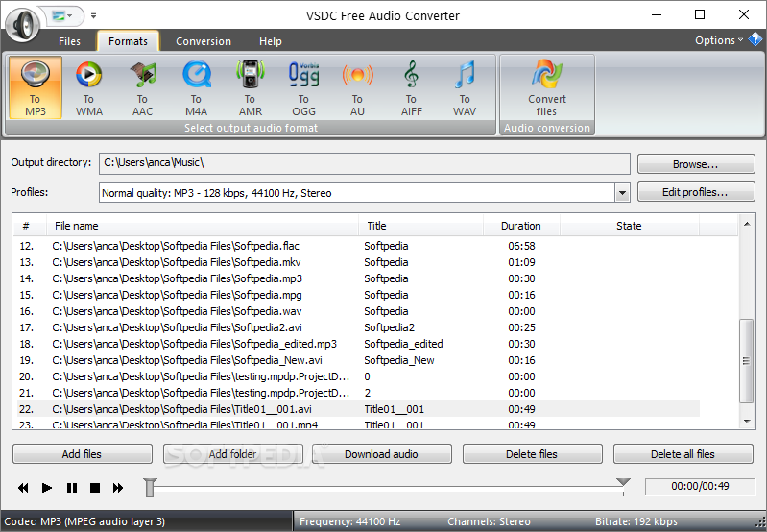Image resolution: width=767 pixels, height=532 pixels.
Task: Click the Browse... button
Action: (696, 164)
